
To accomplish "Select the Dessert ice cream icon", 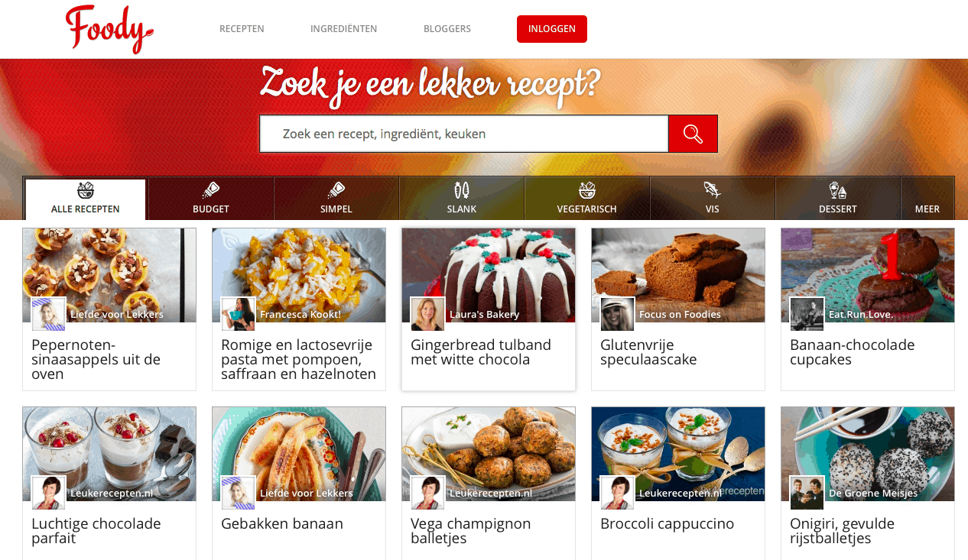I will tap(838, 190).
